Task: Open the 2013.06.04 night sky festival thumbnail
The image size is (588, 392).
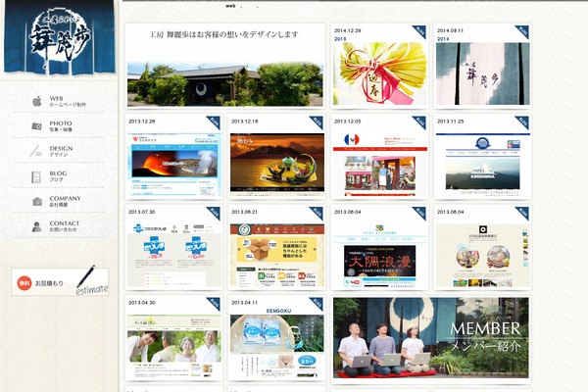Action: [x=380, y=255]
